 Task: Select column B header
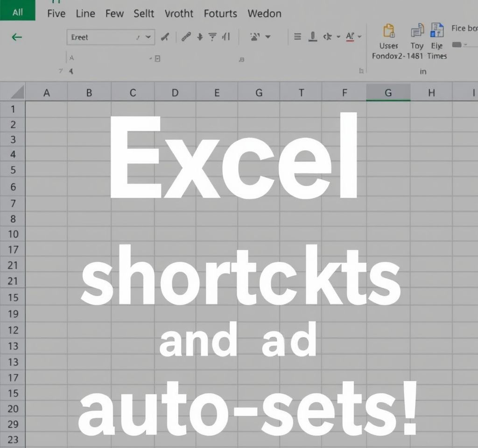pos(89,93)
